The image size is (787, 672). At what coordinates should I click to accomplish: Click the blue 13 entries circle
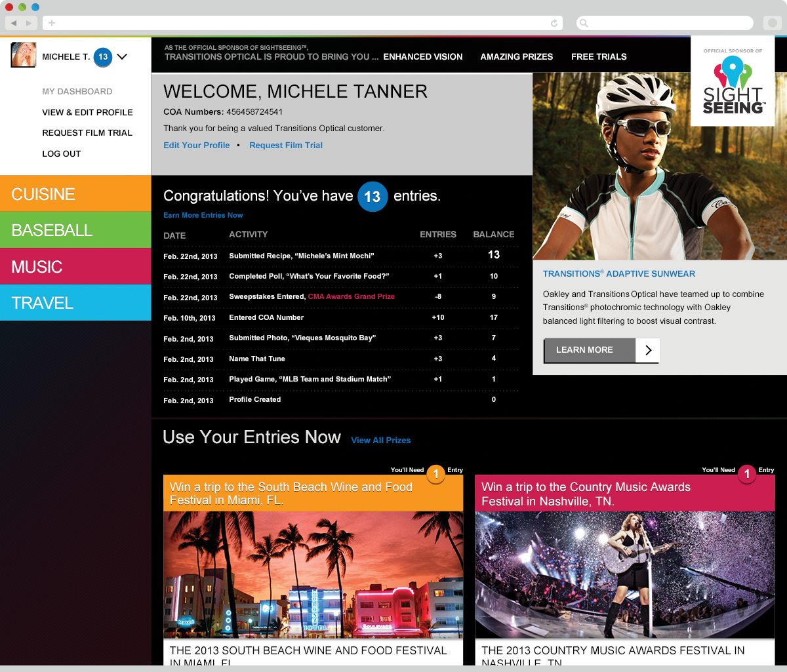pyautogui.click(x=373, y=197)
